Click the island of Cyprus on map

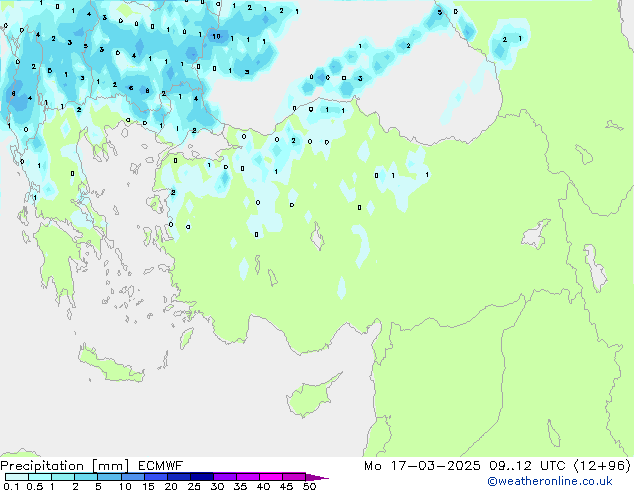pos(311,396)
